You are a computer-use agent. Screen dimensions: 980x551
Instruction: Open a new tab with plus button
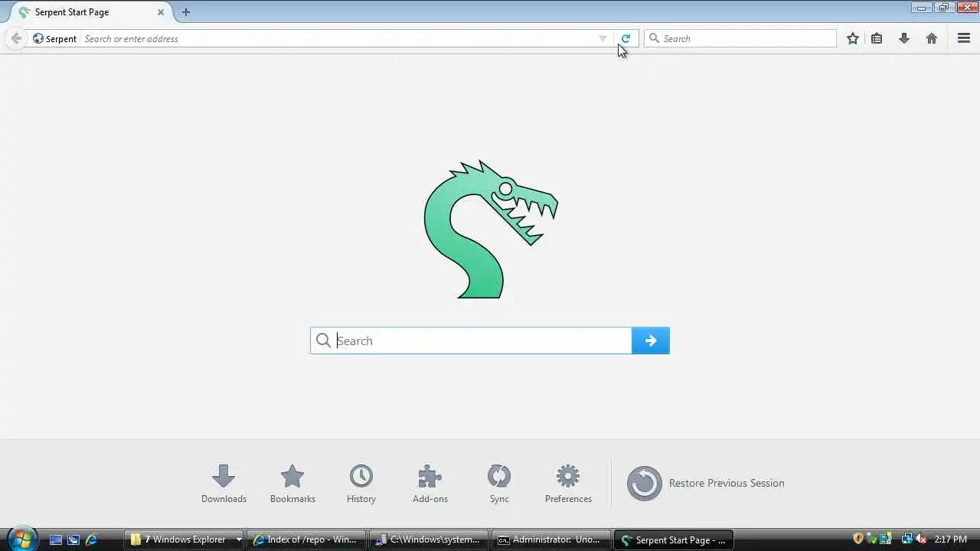tap(186, 12)
